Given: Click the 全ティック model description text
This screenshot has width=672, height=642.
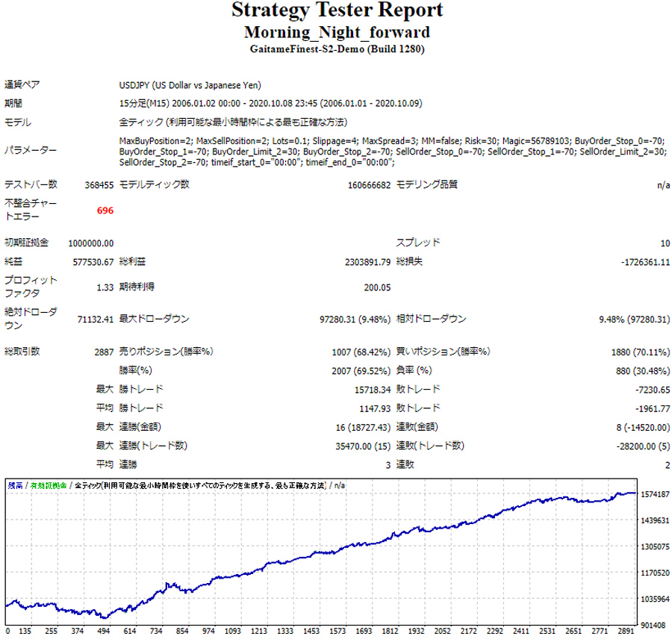Looking at the screenshot, I should coord(233,122).
